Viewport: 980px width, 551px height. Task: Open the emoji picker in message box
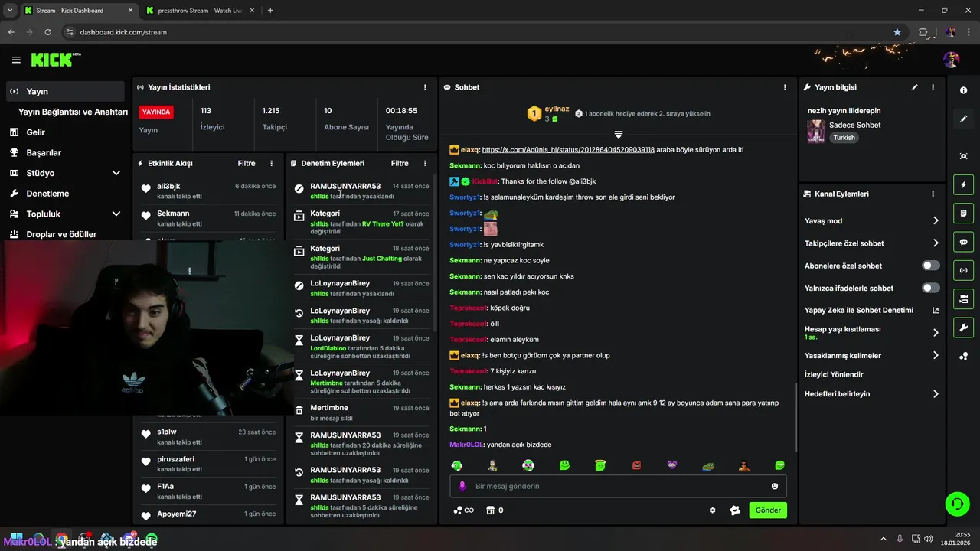(775, 486)
